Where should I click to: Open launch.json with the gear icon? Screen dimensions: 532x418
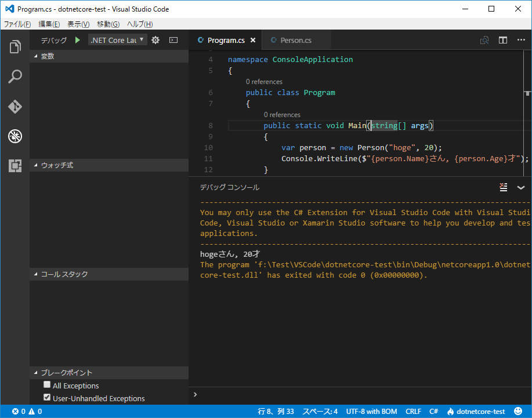(x=155, y=40)
